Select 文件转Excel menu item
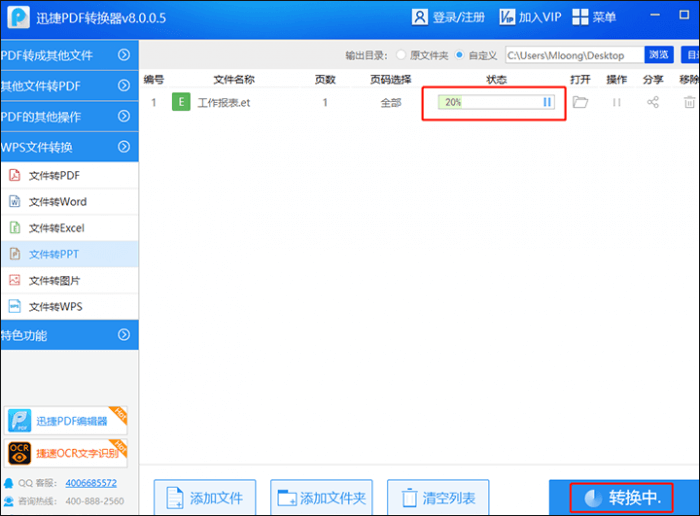 click(x=69, y=228)
